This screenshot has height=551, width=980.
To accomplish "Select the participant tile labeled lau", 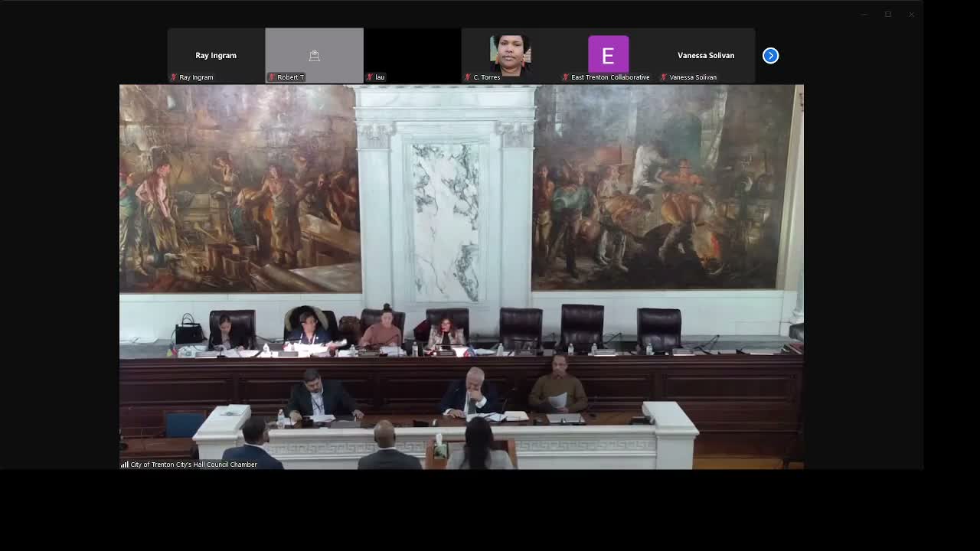I will [x=412, y=55].
